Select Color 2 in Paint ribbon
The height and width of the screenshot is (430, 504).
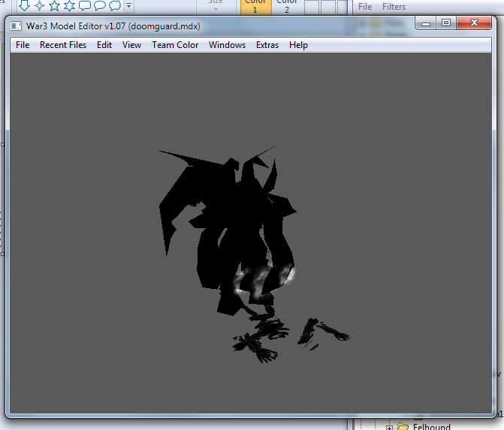(287, 7)
